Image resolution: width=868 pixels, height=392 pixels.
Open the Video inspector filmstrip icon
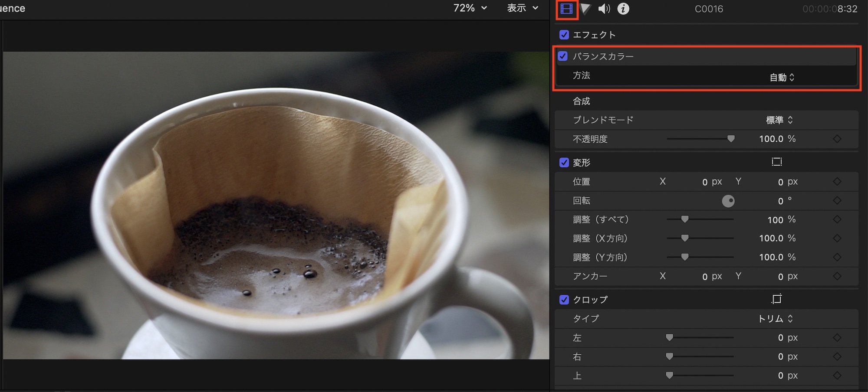click(566, 9)
